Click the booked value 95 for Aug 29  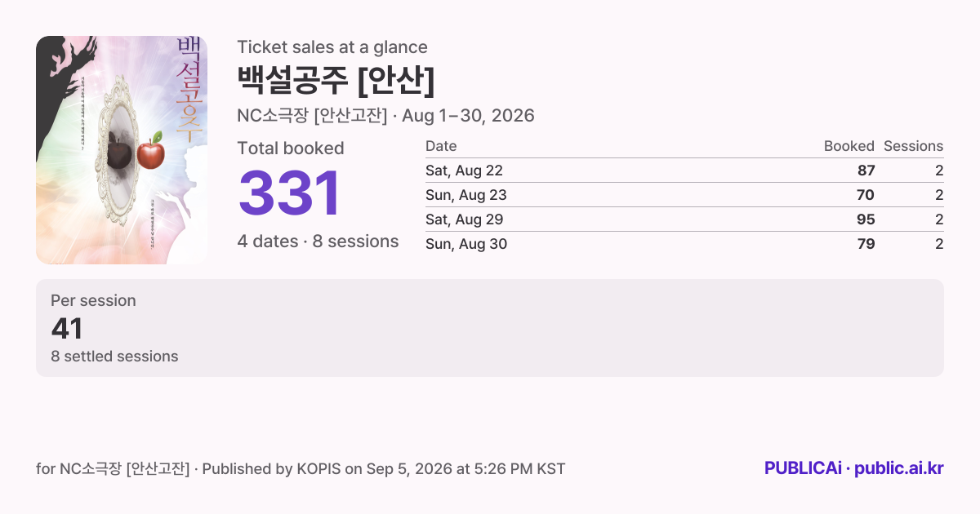[x=866, y=219]
